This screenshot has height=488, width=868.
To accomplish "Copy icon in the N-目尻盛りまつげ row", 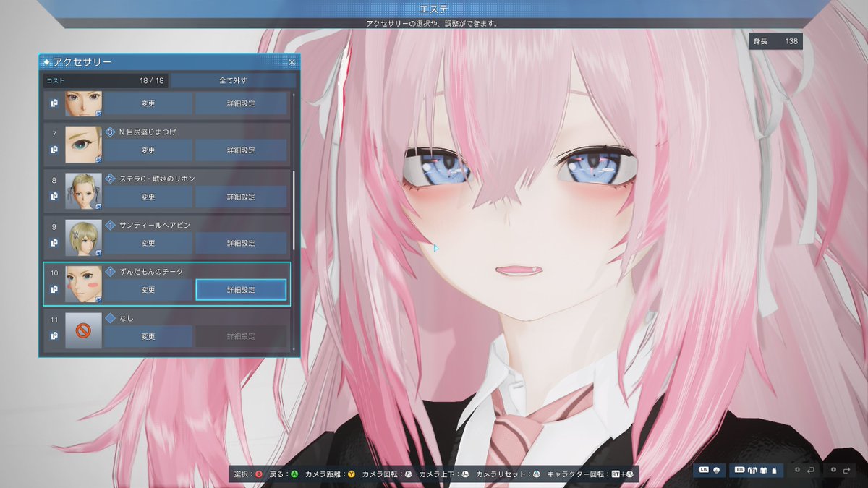I will (54, 150).
